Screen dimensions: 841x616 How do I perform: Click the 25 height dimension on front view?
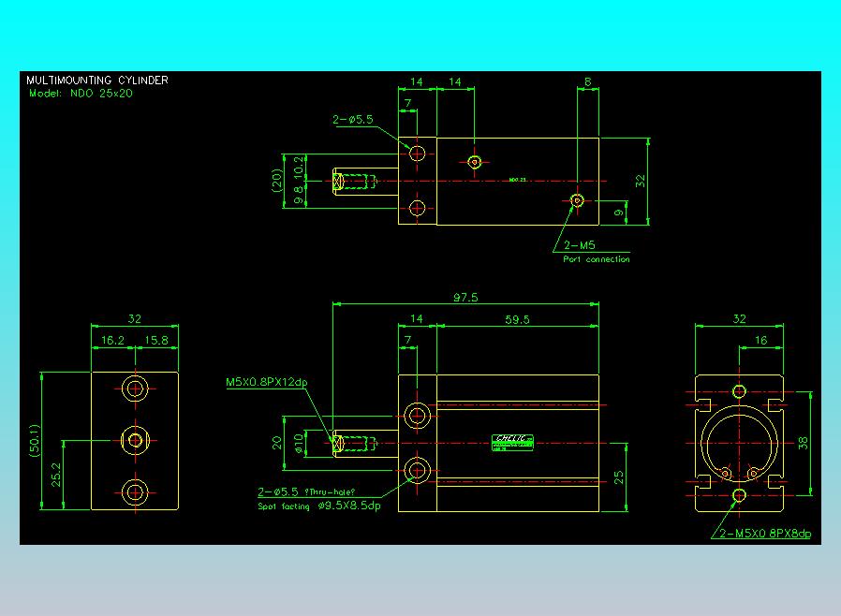coord(618,477)
